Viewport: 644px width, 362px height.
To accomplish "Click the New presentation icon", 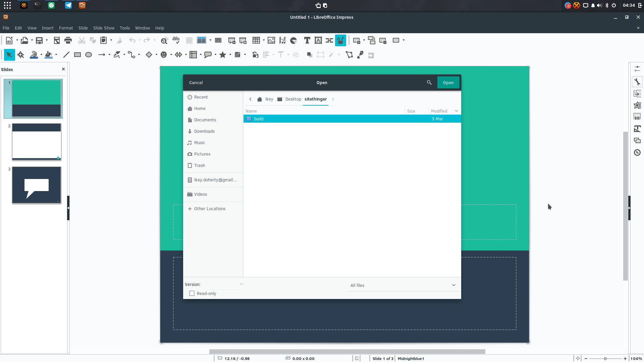I will (9, 41).
